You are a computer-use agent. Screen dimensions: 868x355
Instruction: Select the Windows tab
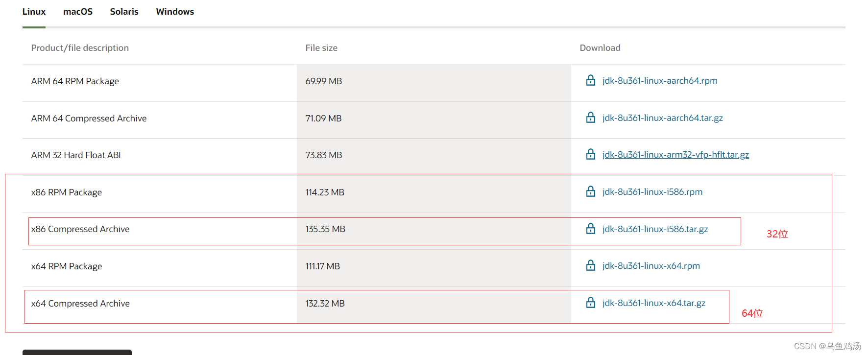175,12
